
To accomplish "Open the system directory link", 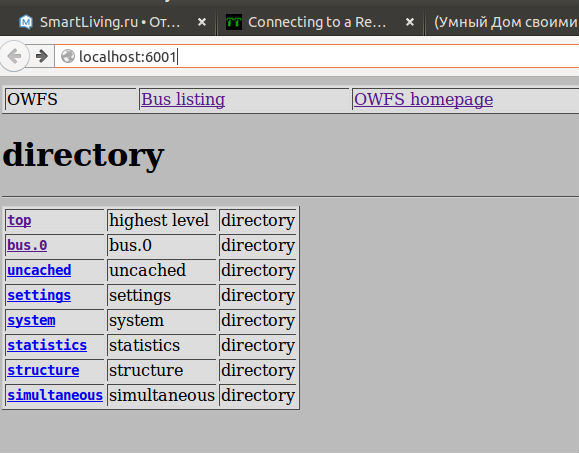I will pos(31,320).
